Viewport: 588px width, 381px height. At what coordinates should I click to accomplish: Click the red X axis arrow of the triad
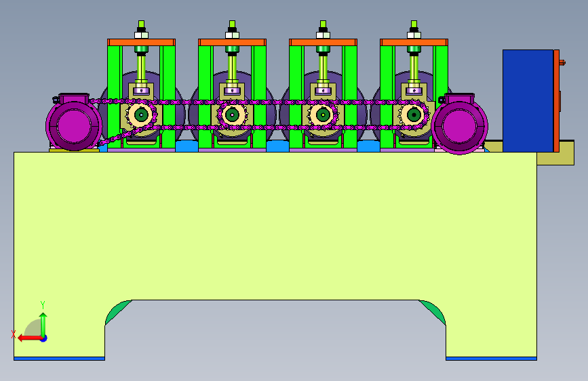(29, 338)
